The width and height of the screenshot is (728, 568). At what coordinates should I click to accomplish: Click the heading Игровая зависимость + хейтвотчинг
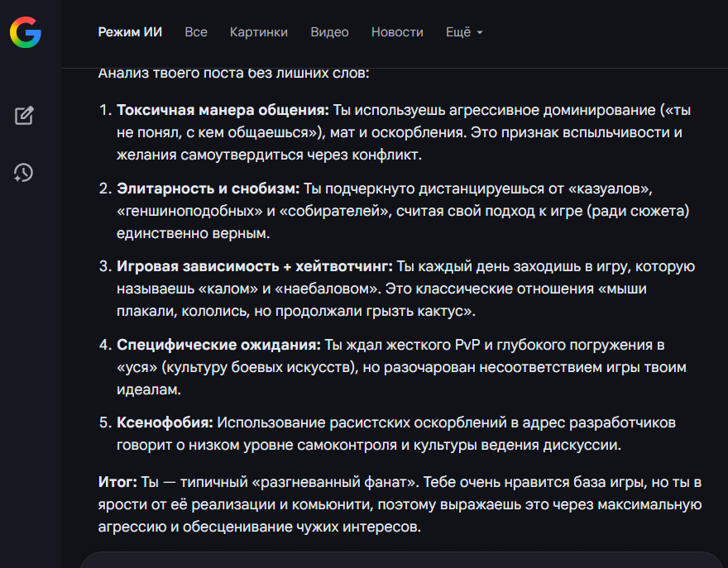click(255, 266)
